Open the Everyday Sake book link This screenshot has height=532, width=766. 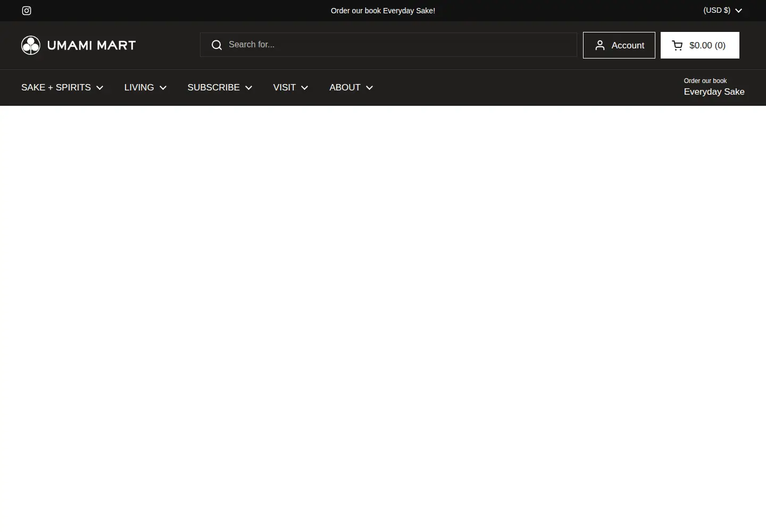point(714,87)
